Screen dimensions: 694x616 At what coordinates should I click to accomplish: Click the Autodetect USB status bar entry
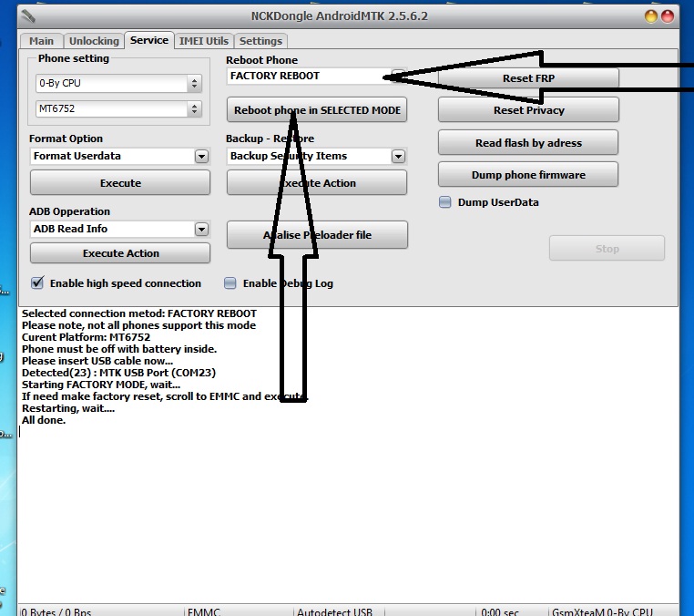click(x=334, y=612)
